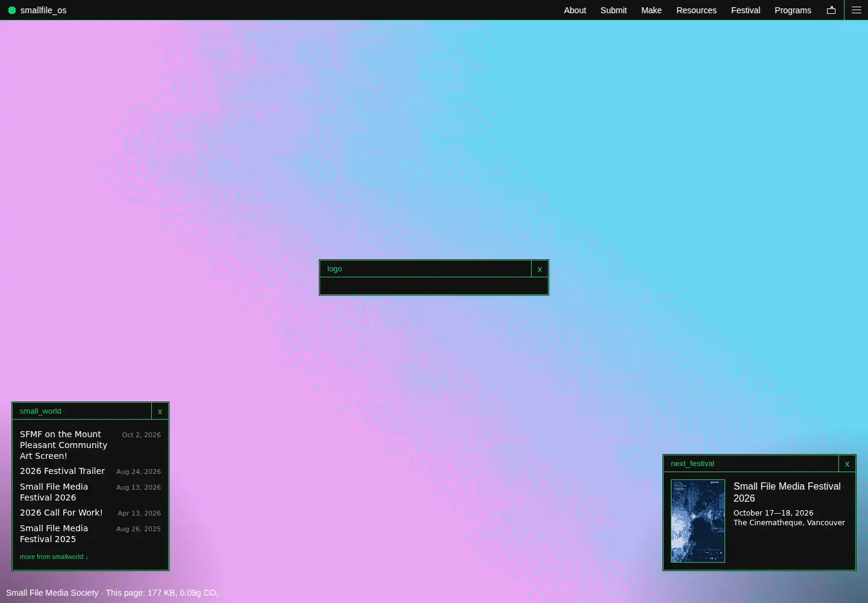The height and width of the screenshot is (603, 868).
Task: Click the Small File Media Society footer text
Action: 52,593
